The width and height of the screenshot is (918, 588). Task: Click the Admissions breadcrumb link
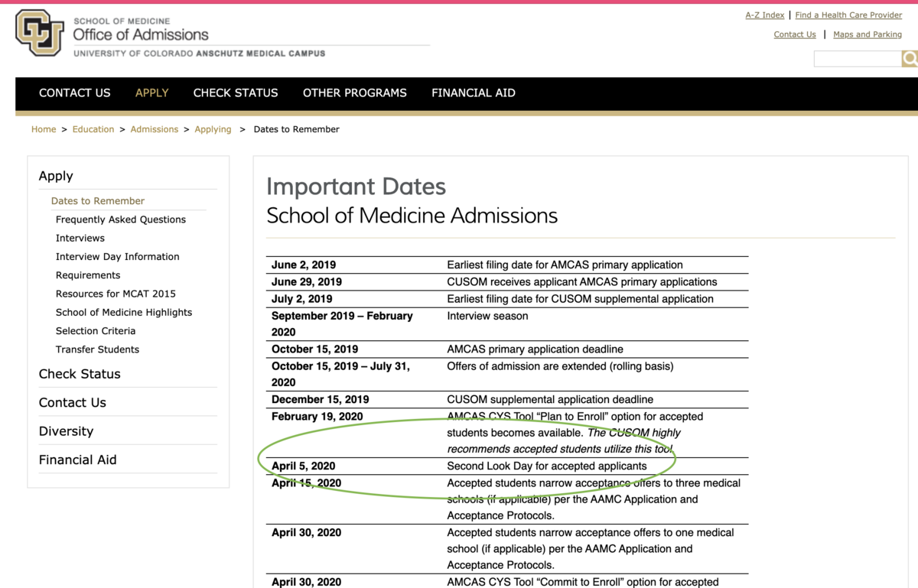154,129
